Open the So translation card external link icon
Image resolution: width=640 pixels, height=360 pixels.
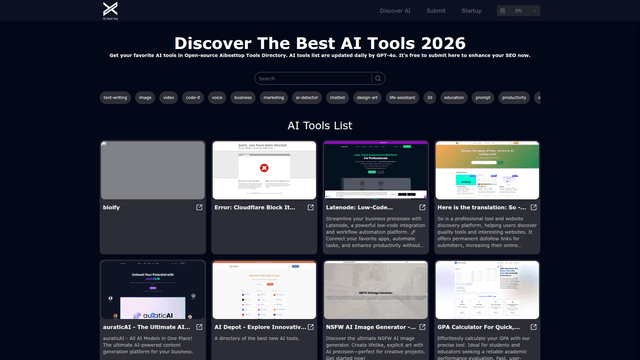coord(533,207)
